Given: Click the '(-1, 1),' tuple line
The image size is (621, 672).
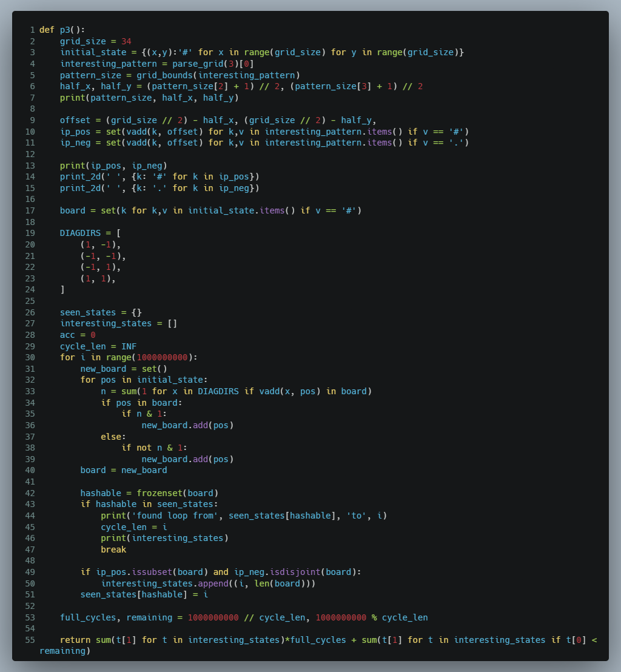Looking at the screenshot, I should click(x=101, y=267).
